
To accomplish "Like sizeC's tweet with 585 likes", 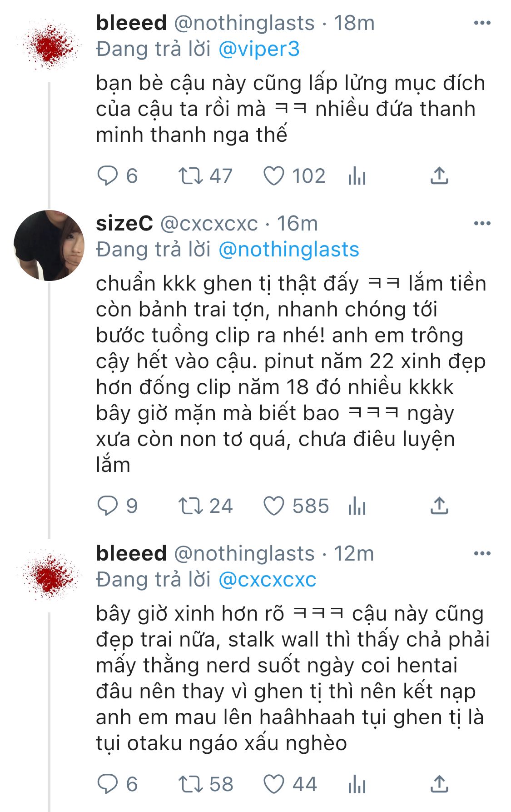I will pos(274,506).
